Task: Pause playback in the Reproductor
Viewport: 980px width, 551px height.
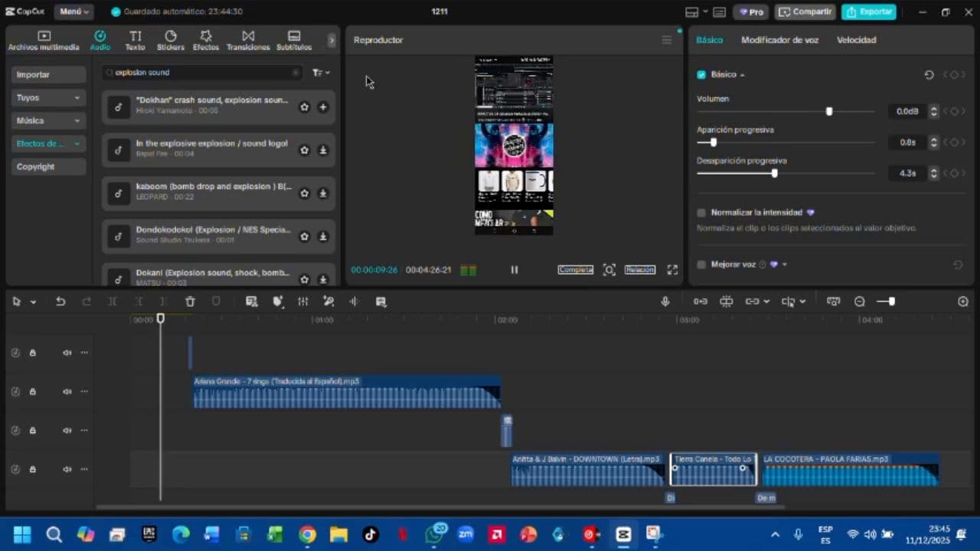Action: 514,269
